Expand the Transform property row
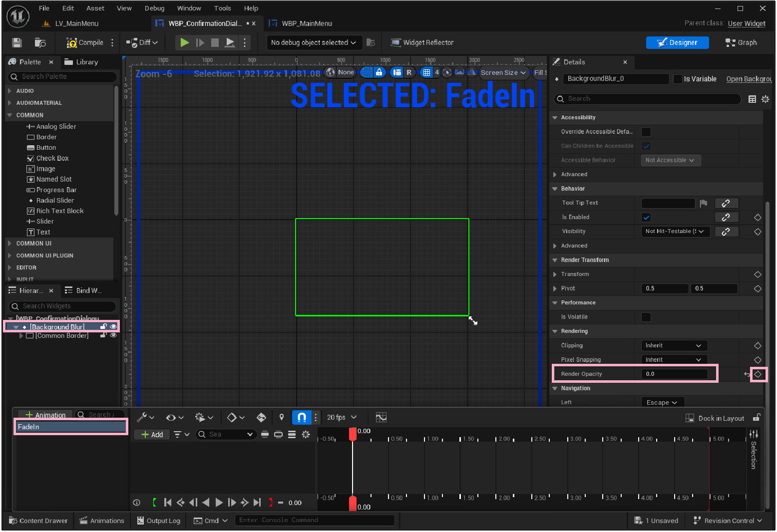Screen dimensions: 777x532 coord(555,274)
